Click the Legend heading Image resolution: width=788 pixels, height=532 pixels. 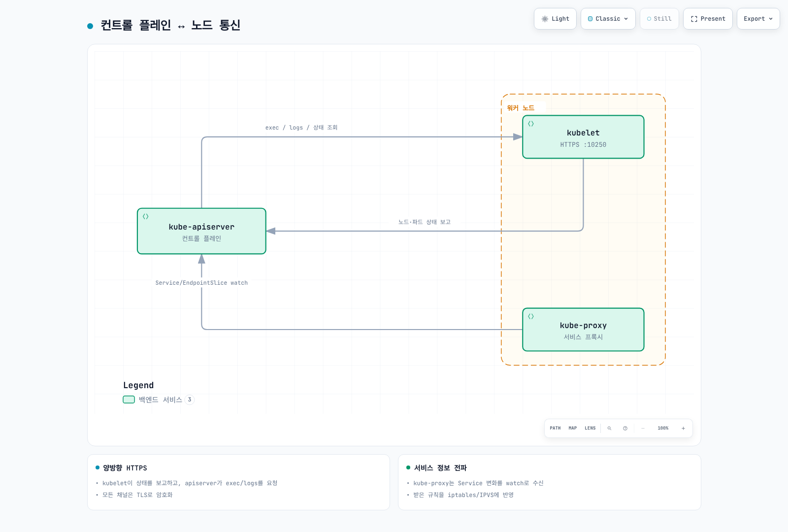(x=138, y=385)
